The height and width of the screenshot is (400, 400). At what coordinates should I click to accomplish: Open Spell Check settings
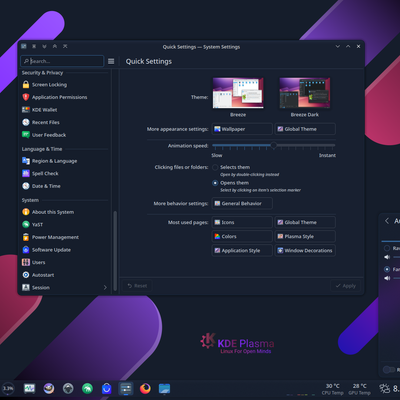coord(65,173)
